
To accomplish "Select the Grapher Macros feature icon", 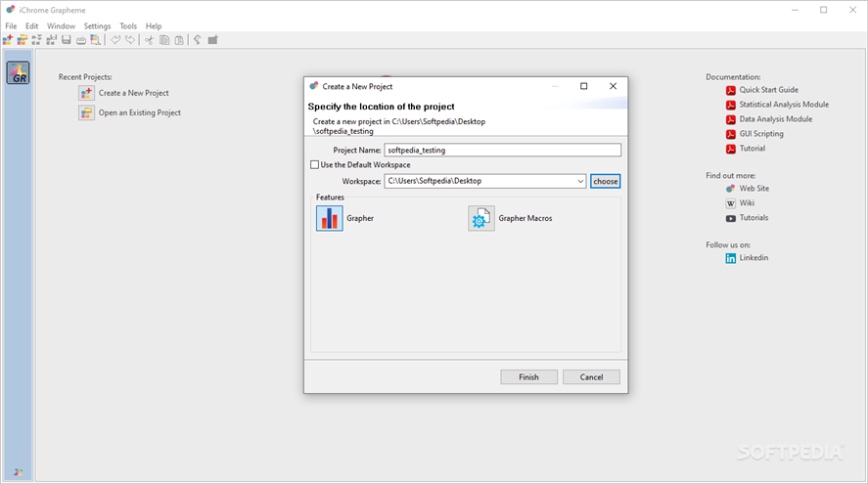I will tap(481, 218).
